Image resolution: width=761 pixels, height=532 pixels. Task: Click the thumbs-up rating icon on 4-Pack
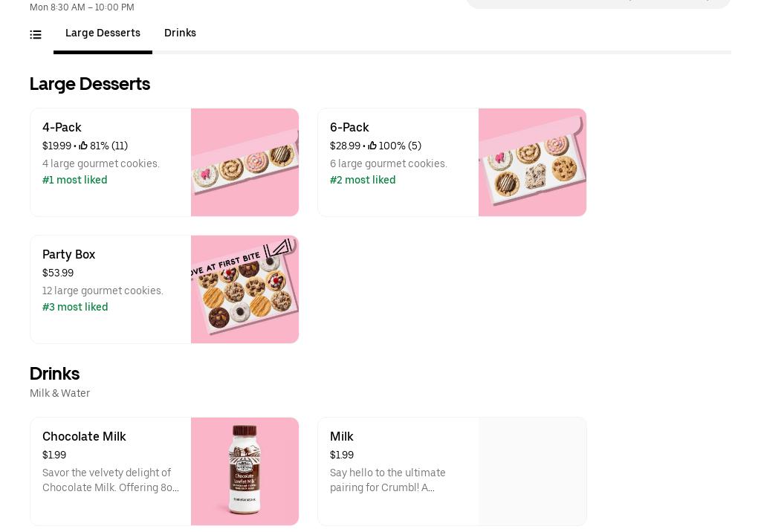(x=83, y=146)
